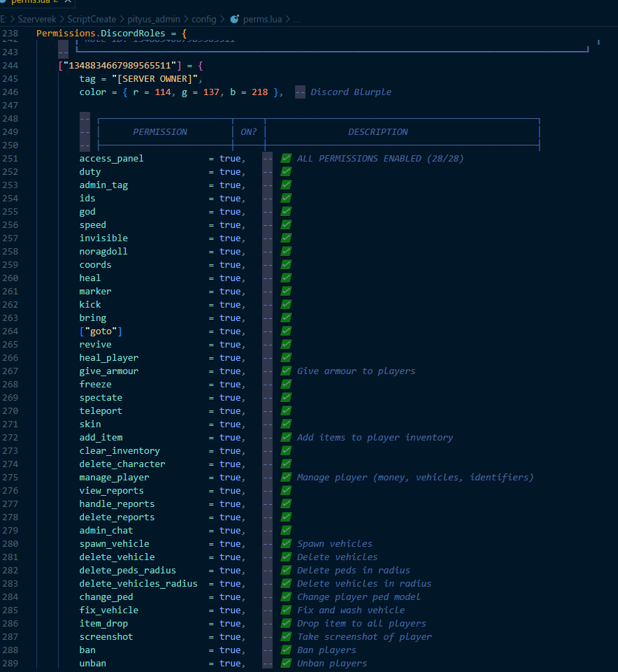618x672 pixels.
Task: Click the check box beside duty
Action: coord(286,172)
